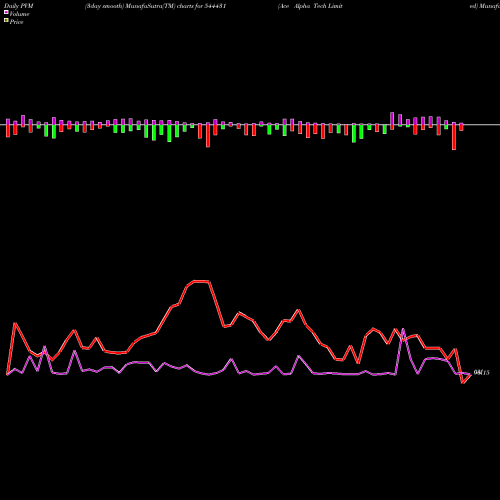The height and width of the screenshot is (500, 500).
Task: Click the 'Volume' legend label
Action: coord(19,14)
